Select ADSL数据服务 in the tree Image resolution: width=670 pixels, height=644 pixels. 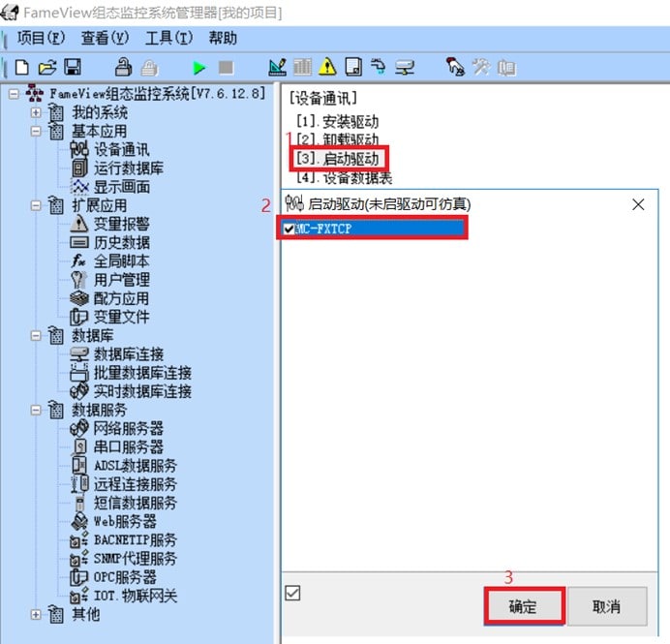pyautogui.click(x=135, y=466)
